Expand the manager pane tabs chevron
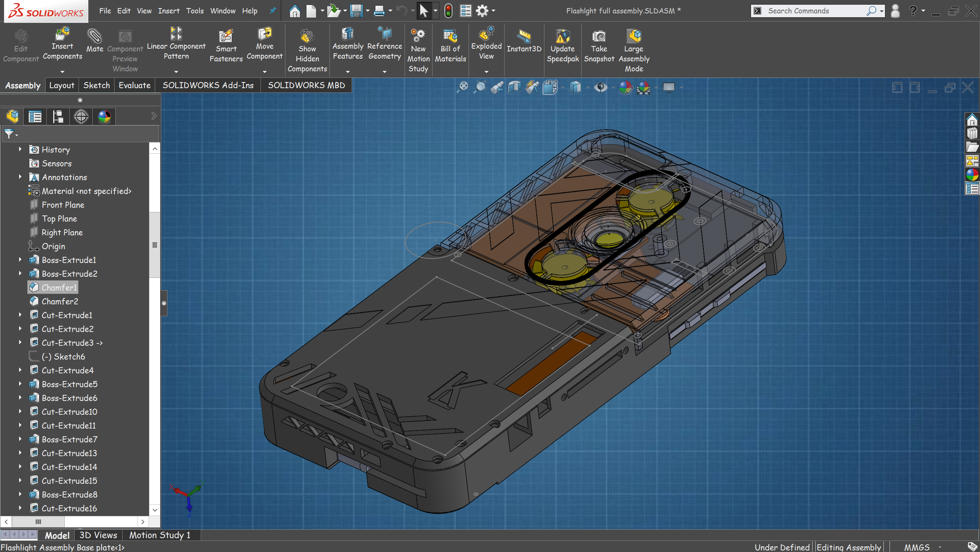 pos(154,116)
